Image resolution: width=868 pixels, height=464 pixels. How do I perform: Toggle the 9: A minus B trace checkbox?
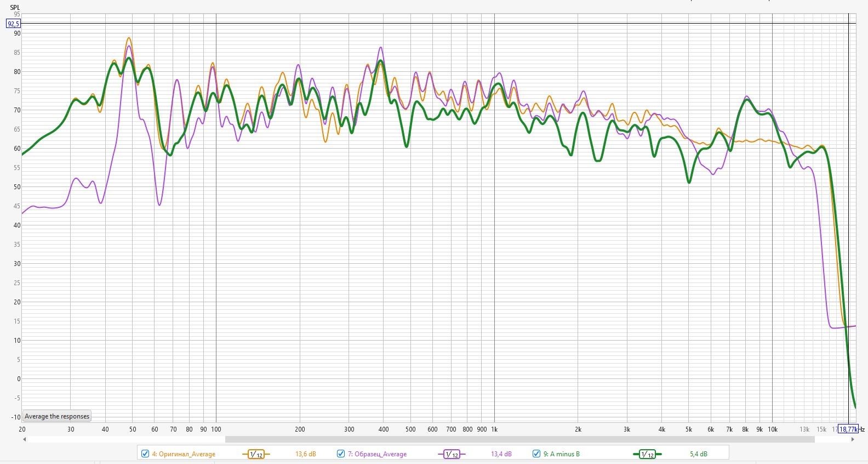coord(536,454)
